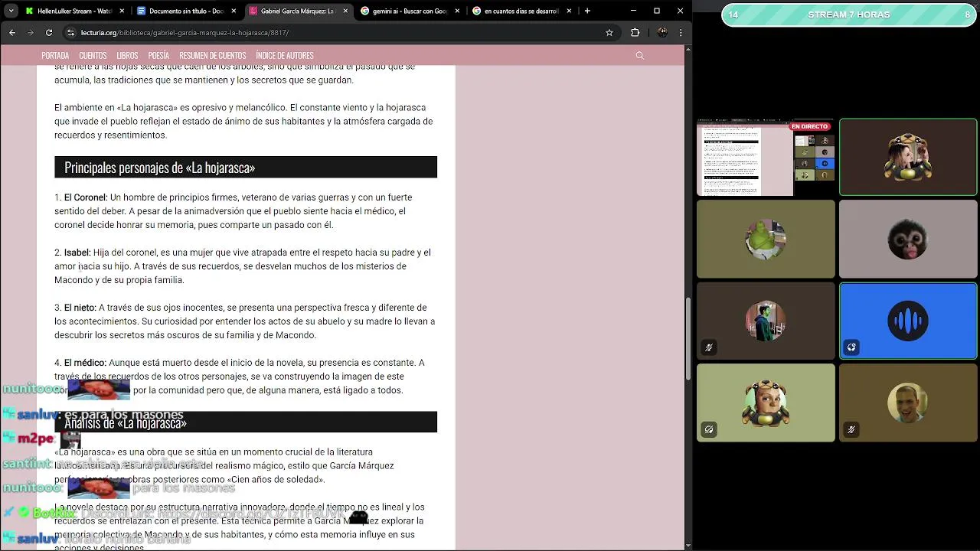Select the blue sound-wave participant tile
The width and height of the screenshot is (980, 551).
(908, 321)
